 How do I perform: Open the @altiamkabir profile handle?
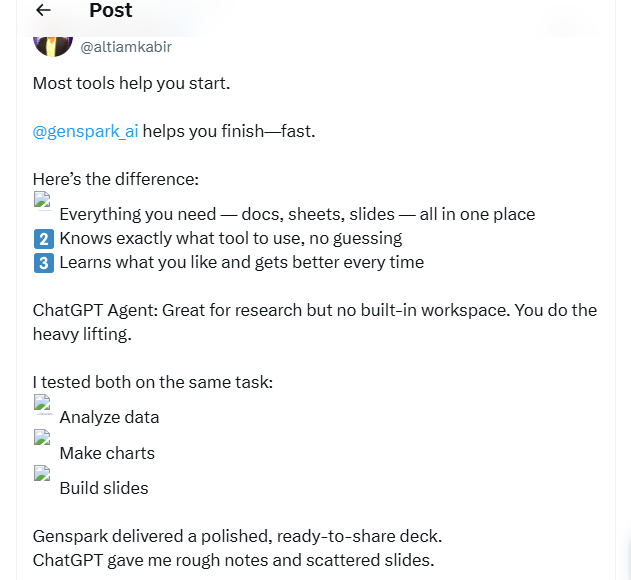click(x=139, y=46)
